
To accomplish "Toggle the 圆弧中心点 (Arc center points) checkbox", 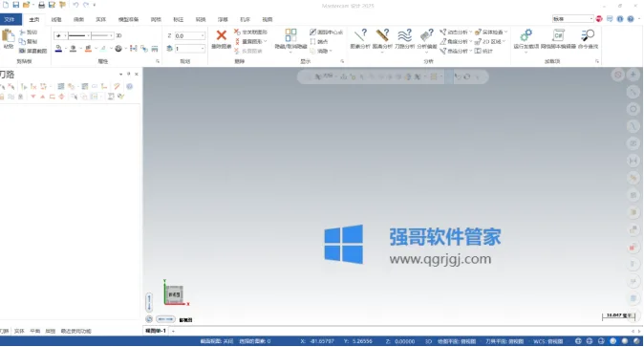I will pyautogui.click(x=327, y=33).
